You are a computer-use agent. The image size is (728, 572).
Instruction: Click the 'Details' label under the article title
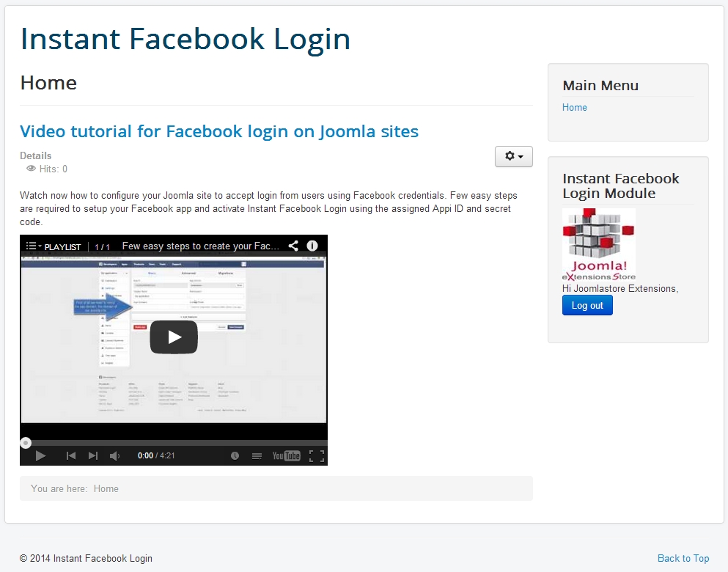(36, 155)
